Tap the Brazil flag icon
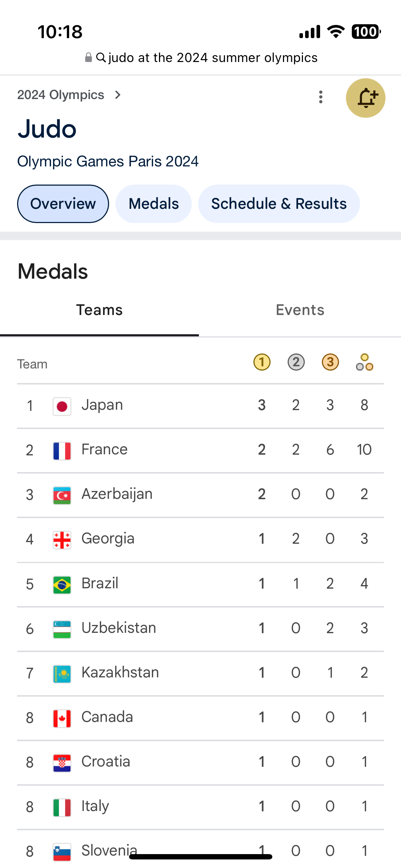The height and width of the screenshot is (868, 401). coord(62,584)
